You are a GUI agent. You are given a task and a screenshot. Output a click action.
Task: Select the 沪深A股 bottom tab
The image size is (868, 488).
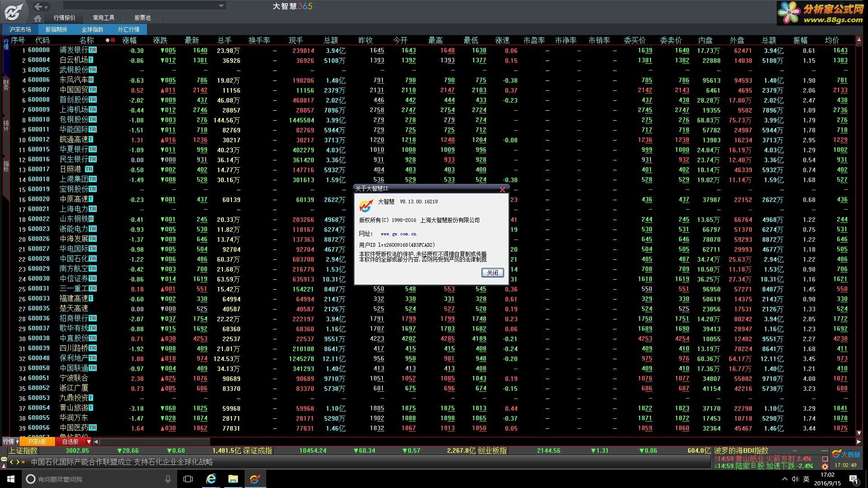pos(38,441)
